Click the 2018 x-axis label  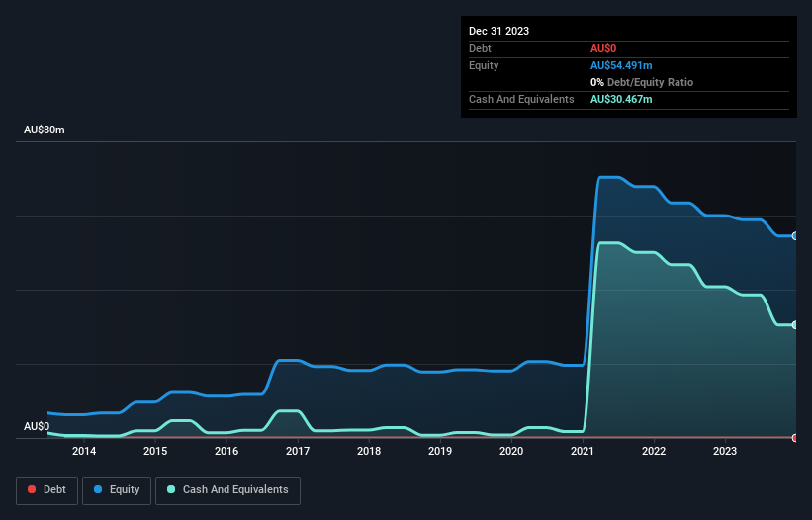click(x=369, y=451)
